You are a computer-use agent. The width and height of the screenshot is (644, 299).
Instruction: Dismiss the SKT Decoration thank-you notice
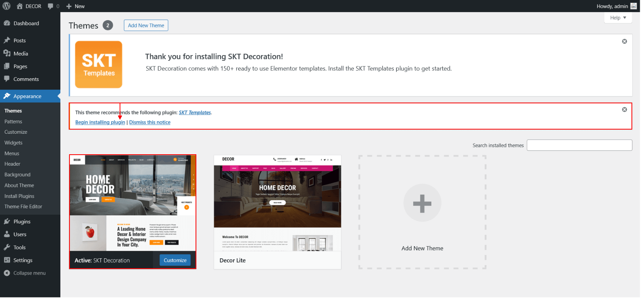(624, 41)
